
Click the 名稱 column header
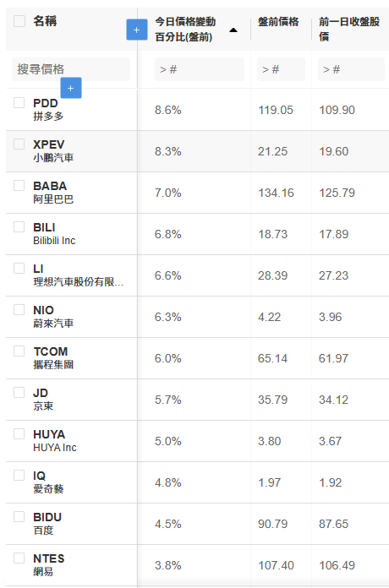pyautogui.click(x=45, y=21)
